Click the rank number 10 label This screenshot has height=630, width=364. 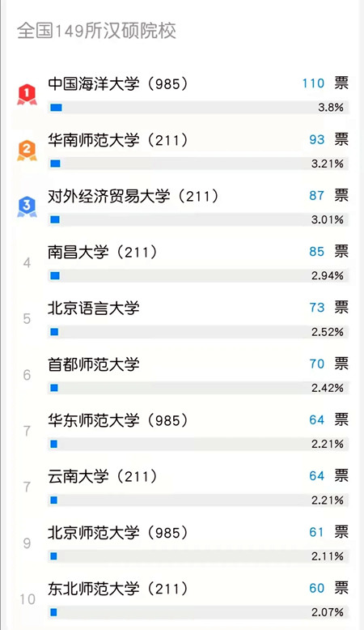tap(28, 599)
